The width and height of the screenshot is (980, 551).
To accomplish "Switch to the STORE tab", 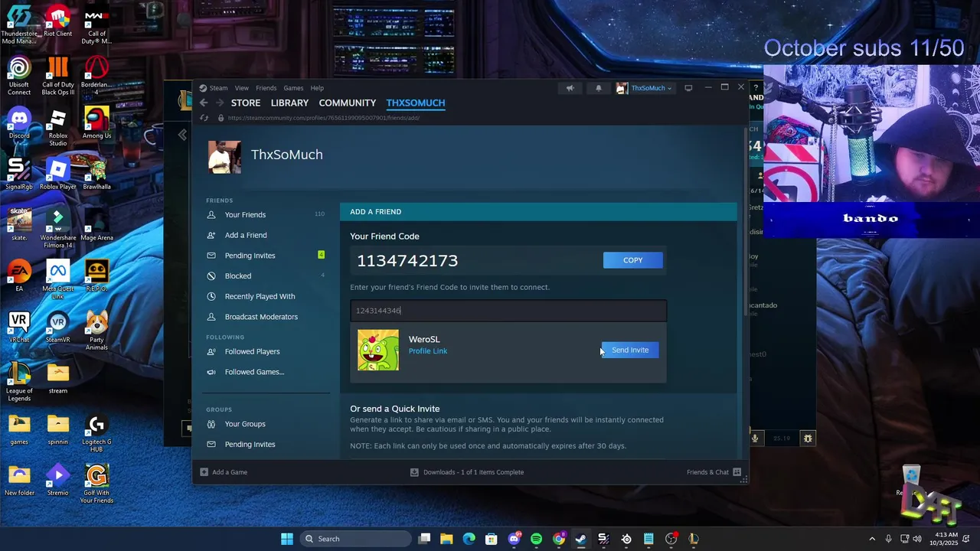I will pos(246,103).
